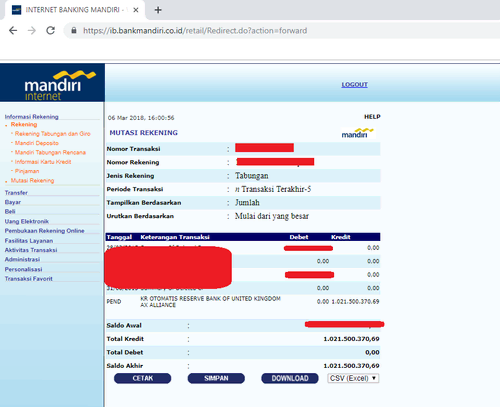The width and height of the screenshot is (500, 407).
Task: Click the Debet column header
Action: [299, 237]
